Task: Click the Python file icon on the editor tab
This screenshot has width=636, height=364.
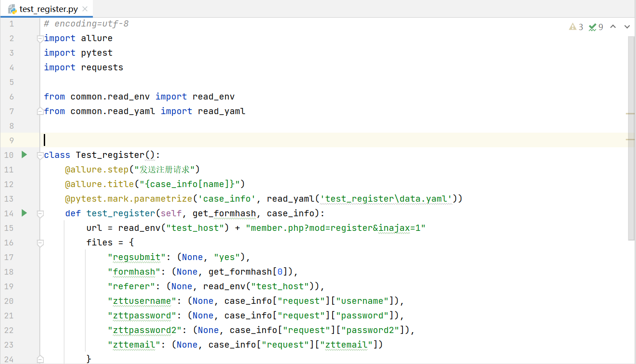Action: coord(11,8)
